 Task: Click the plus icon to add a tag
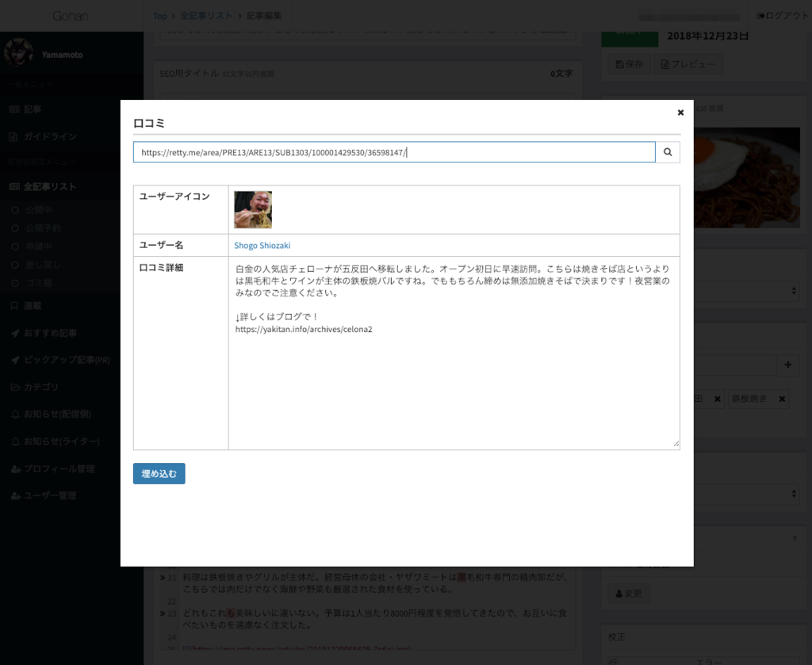pos(789,365)
